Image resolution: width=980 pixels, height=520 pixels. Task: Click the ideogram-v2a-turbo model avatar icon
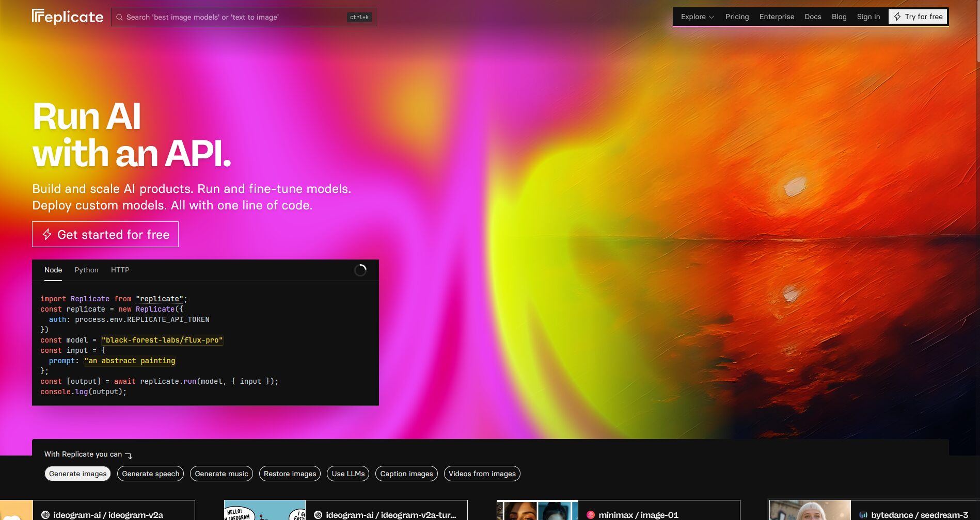coord(318,515)
